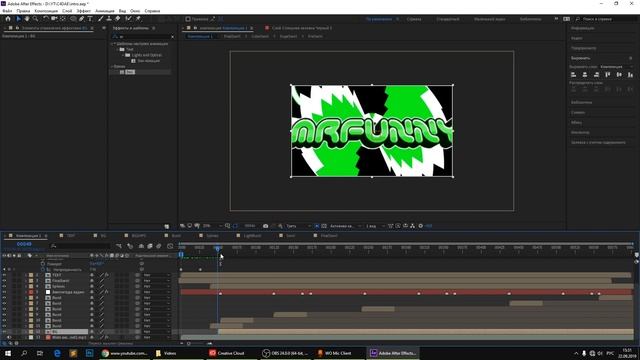Click align right icon in Align panel
The height and width of the screenshot is (360, 640).
[596, 75]
